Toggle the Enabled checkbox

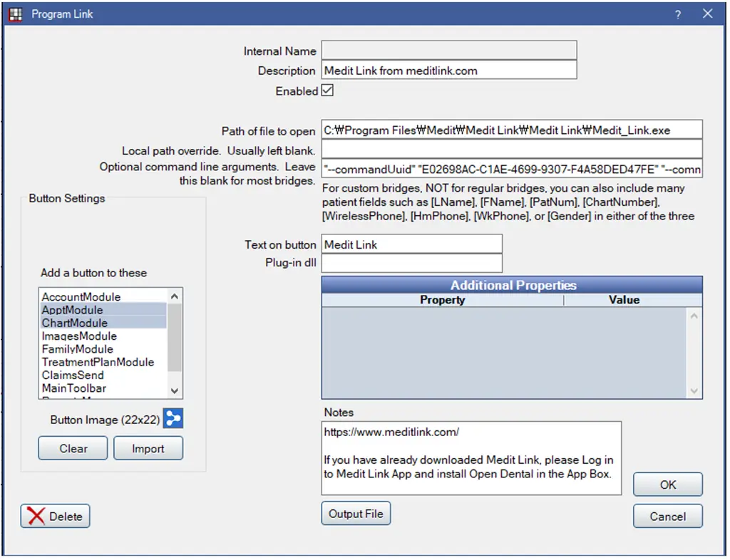pos(327,90)
